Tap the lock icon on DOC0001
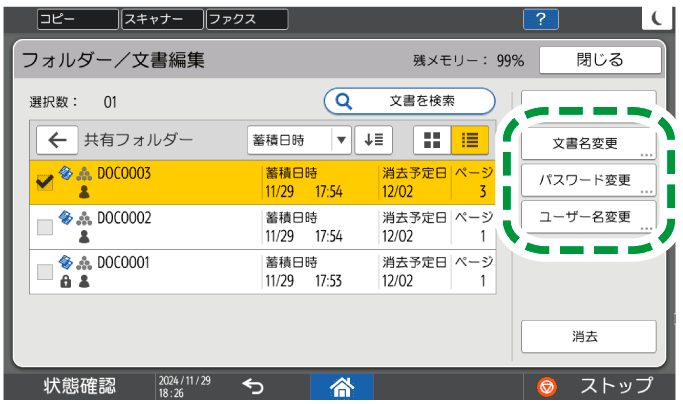Screen dimensions: 683x404 [x=65, y=282]
